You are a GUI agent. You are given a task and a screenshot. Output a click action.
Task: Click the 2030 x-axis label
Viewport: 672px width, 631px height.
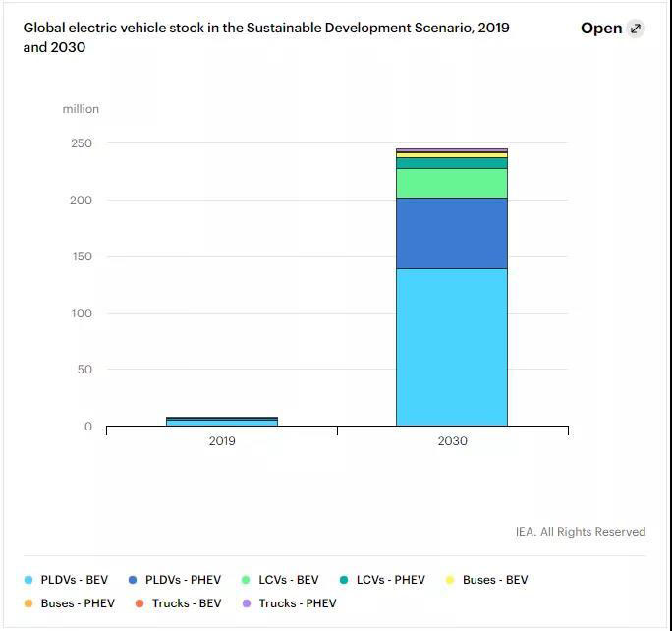point(452,441)
